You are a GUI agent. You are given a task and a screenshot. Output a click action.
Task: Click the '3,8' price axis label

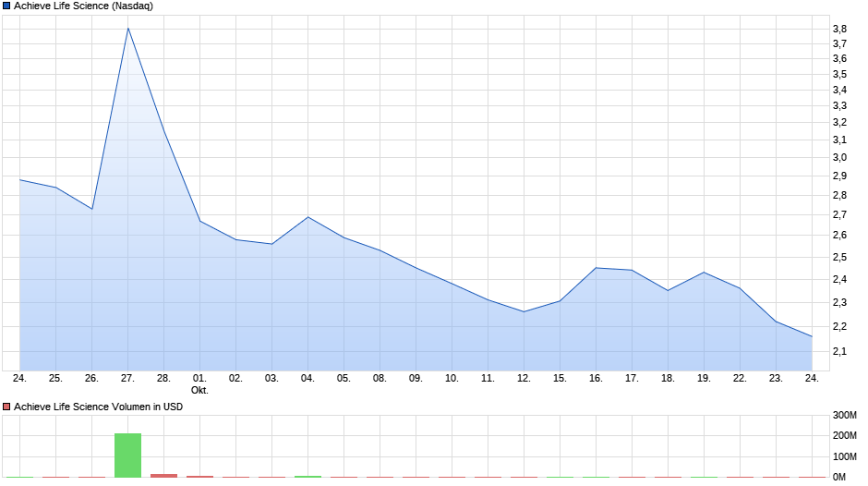[839, 30]
